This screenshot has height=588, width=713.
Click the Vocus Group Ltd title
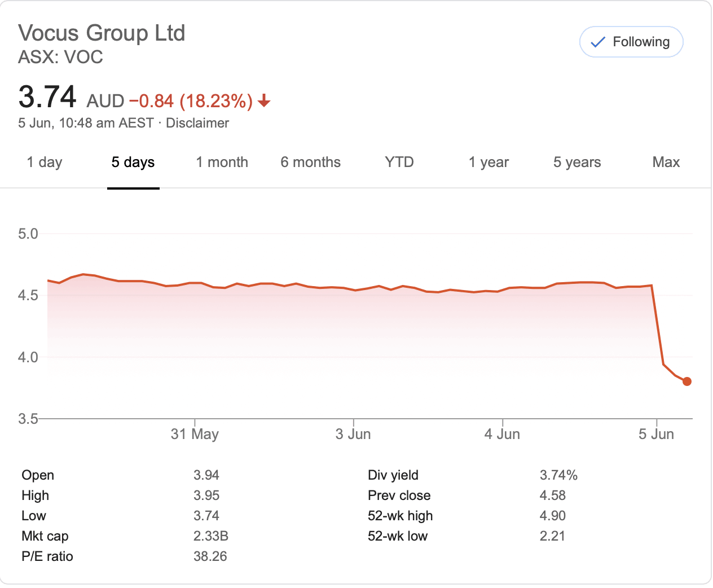pos(102,33)
